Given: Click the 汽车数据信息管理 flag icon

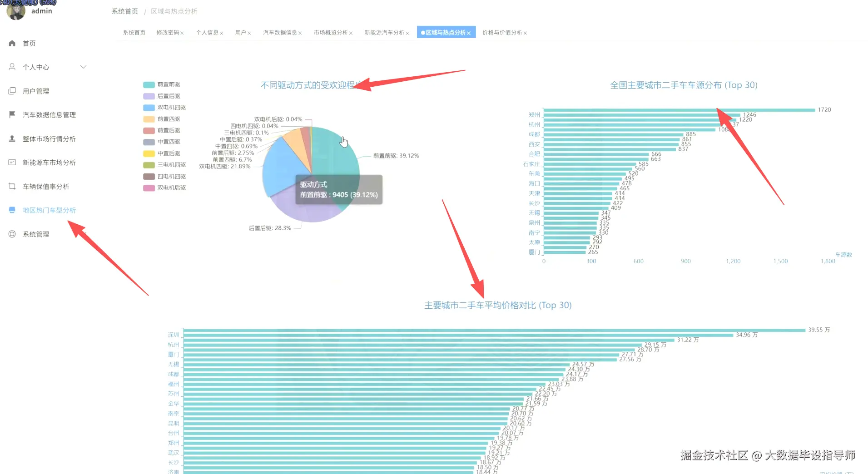Looking at the screenshot, I should pos(11,114).
